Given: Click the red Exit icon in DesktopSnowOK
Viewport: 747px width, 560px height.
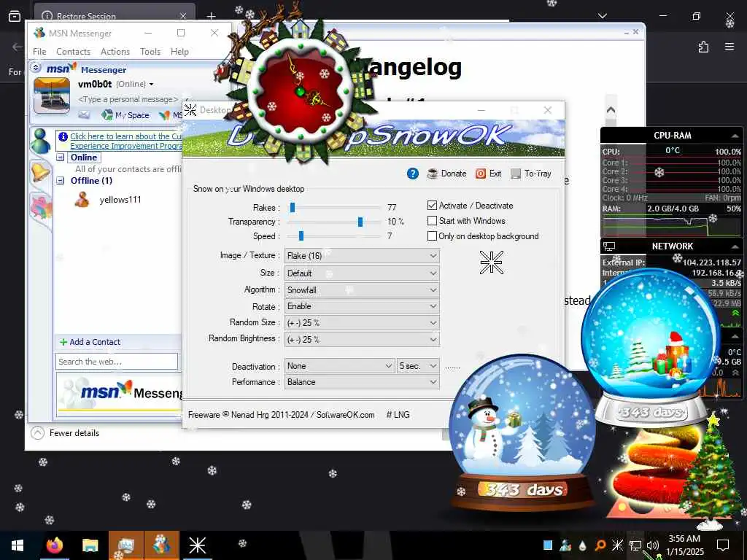Looking at the screenshot, I should point(481,174).
